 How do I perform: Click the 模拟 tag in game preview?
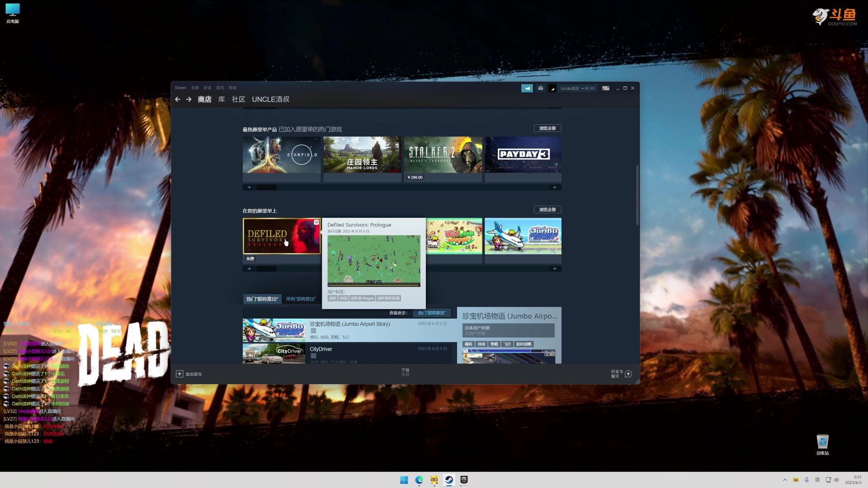469,344
